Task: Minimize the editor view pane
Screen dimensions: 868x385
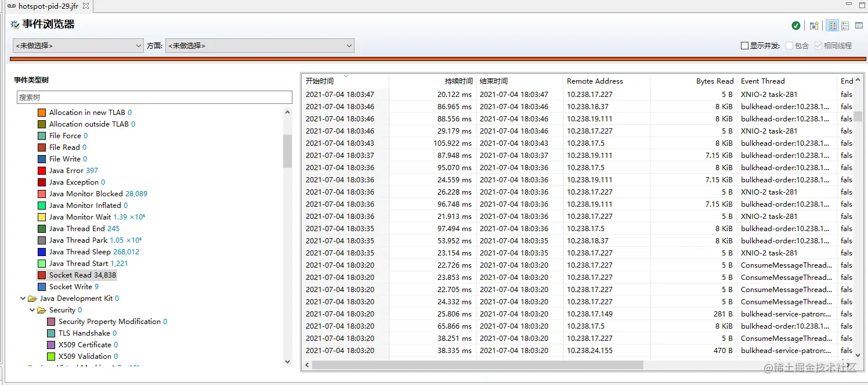Action: (x=848, y=5)
